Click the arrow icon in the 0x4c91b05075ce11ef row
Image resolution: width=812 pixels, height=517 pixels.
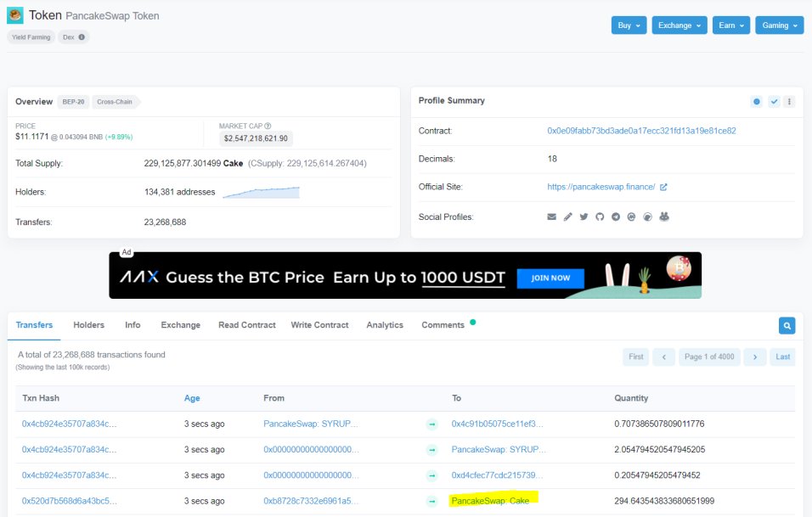click(x=431, y=424)
